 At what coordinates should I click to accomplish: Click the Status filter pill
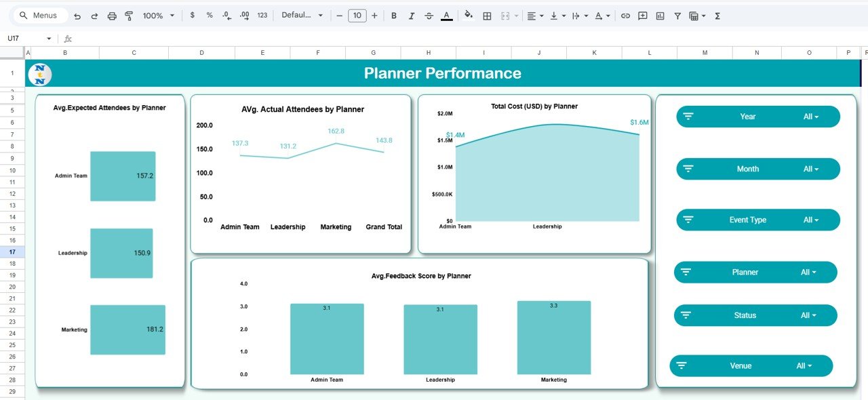tap(754, 315)
